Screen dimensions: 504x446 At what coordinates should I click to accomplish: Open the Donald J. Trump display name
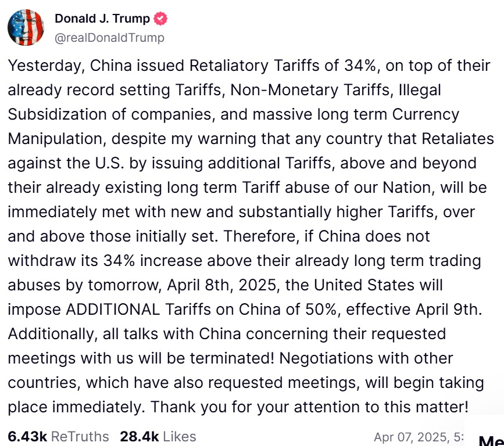click(102, 19)
